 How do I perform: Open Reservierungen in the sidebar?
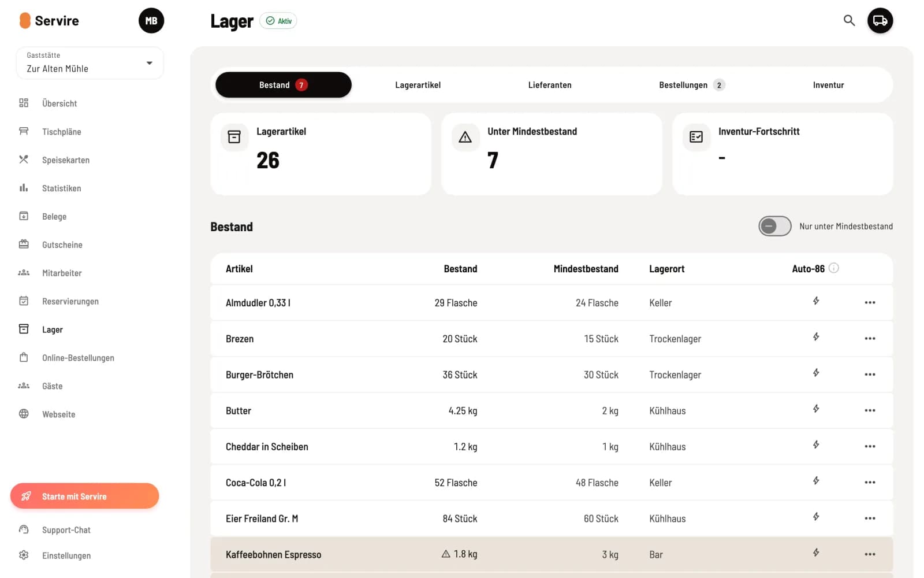coord(70,301)
